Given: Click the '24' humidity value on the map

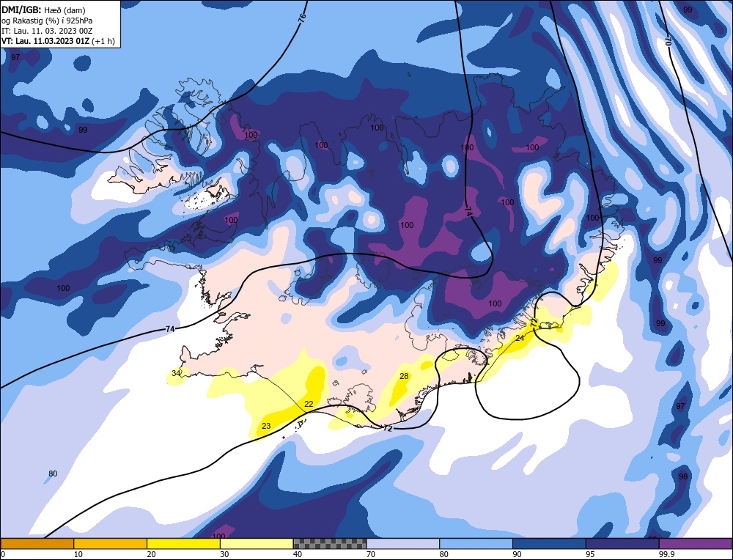Looking at the screenshot, I should 520,338.
